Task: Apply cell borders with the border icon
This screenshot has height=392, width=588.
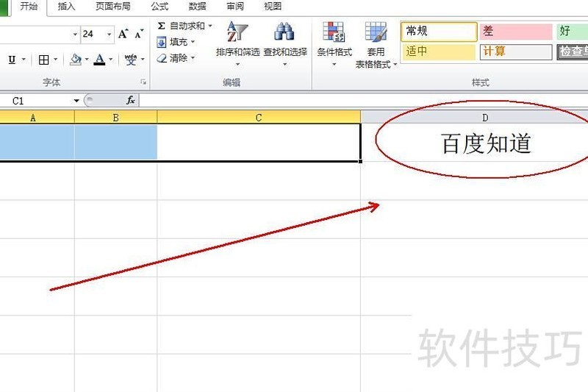Action: [44, 60]
